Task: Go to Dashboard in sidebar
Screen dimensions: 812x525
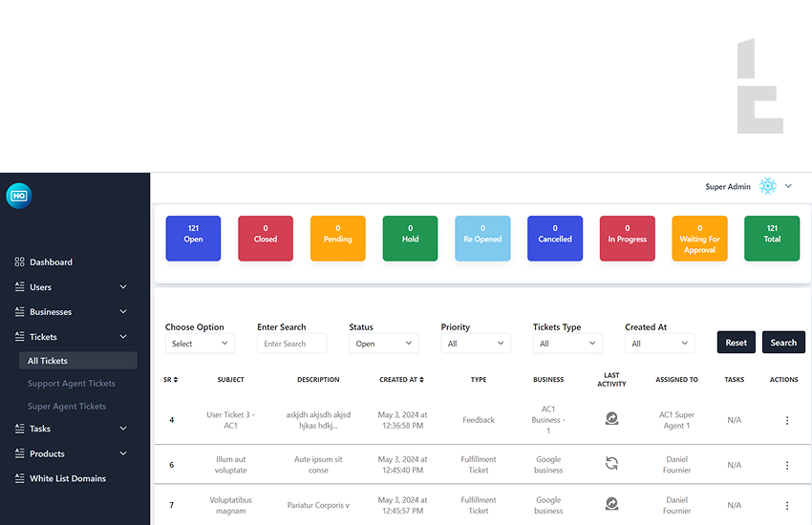Action: (51, 262)
